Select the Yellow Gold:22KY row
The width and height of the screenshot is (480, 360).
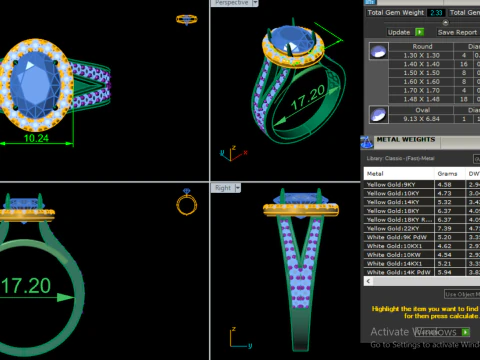pyautogui.click(x=422, y=228)
